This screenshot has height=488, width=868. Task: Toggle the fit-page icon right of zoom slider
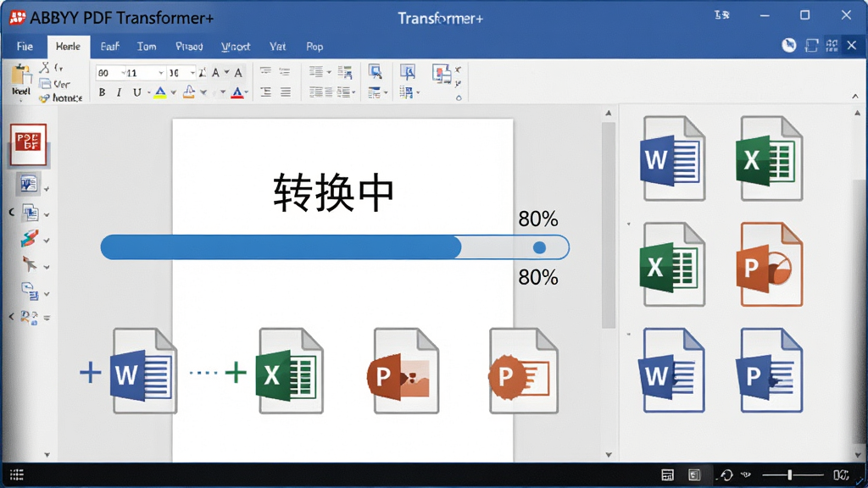(841, 474)
